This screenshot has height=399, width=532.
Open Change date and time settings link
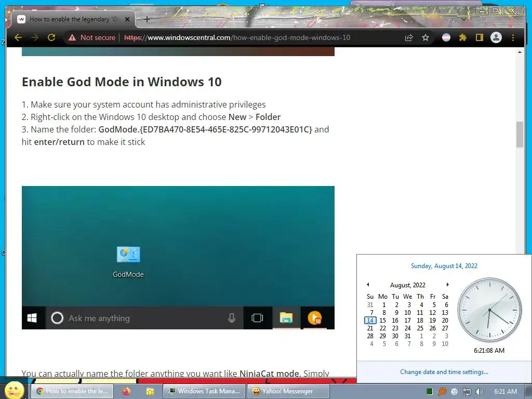(444, 372)
